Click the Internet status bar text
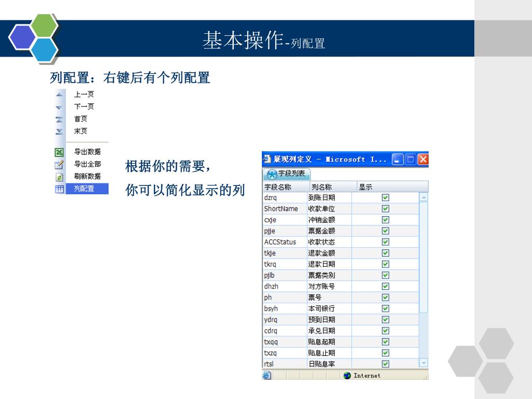Viewport: 532px width, 399px height. point(367,375)
